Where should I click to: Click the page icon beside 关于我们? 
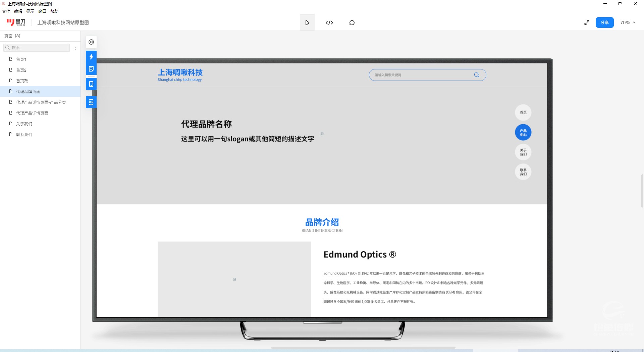11,124
